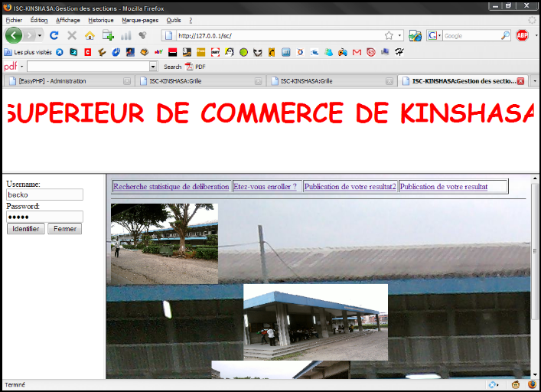Close the [EasyPHP] - Administration tab
This screenshot has height=392, width=541.
point(127,81)
